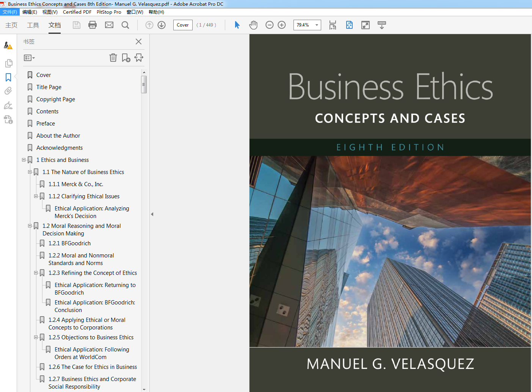Viewport: 532px width, 392px height.
Task: Collapse '1.2.5 Objections to Business Ethics' node
Action: [36, 337]
